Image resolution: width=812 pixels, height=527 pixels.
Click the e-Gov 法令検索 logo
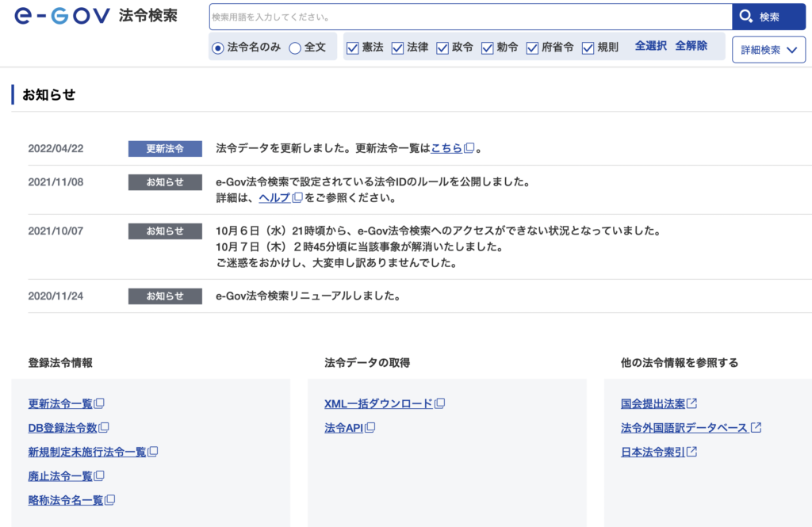pos(95,15)
